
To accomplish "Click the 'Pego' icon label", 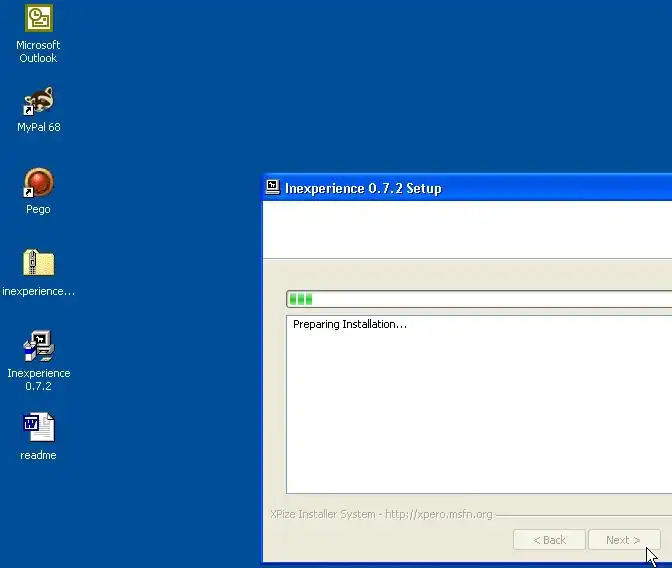I will pos(38,209).
